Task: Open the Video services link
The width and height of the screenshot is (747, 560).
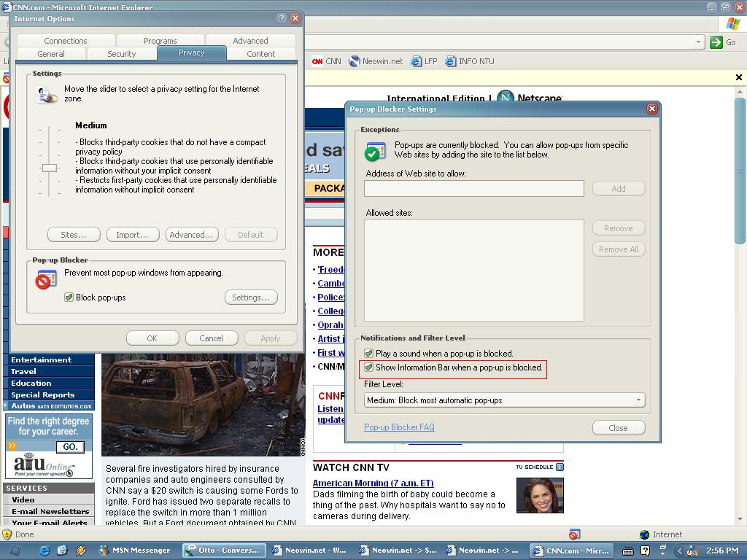Action: click(x=49, y=499)
